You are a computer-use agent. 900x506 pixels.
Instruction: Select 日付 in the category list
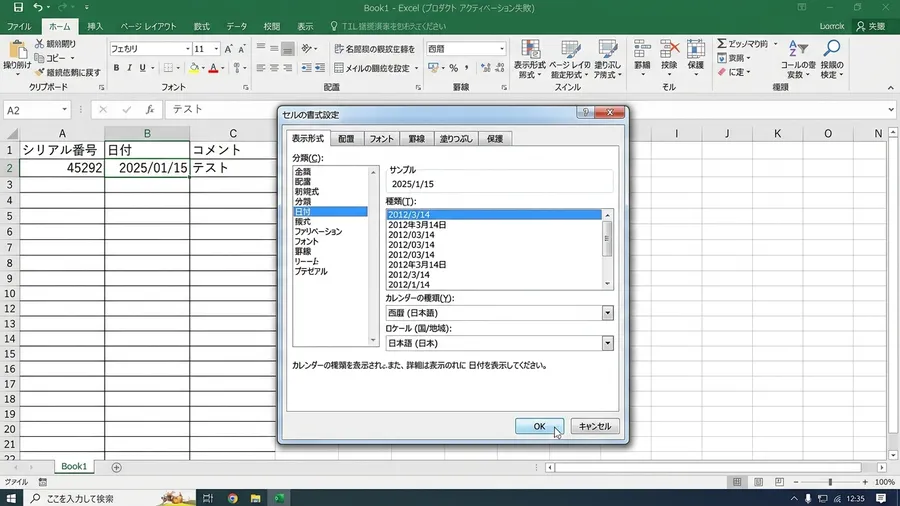click(x=329, y=212)
